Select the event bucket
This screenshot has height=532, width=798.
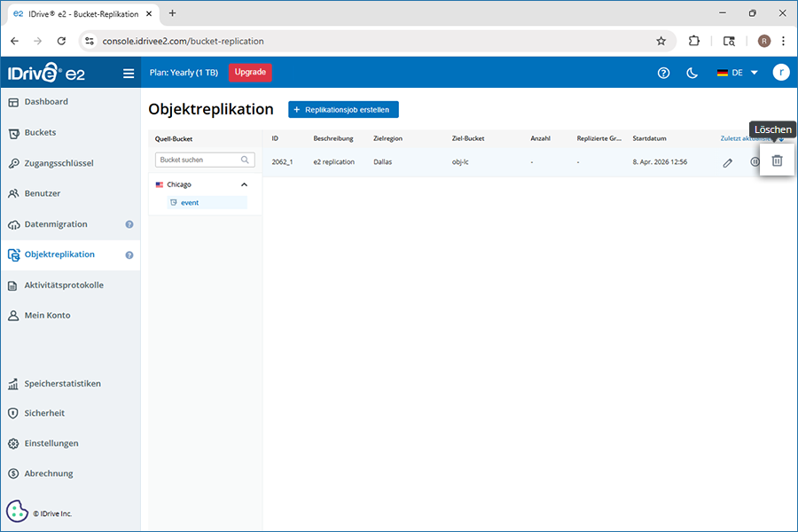tap(189, 202)
